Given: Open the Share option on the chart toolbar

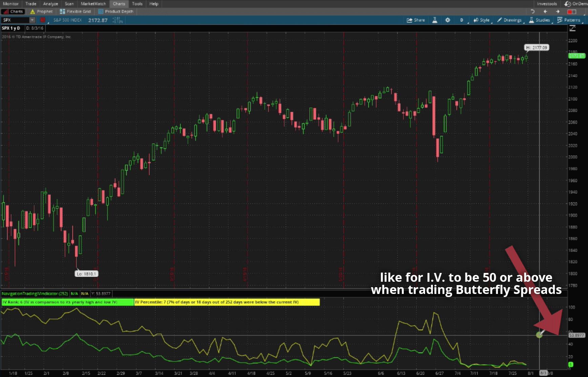Looking at the screenshot, I should click(416, 20).
